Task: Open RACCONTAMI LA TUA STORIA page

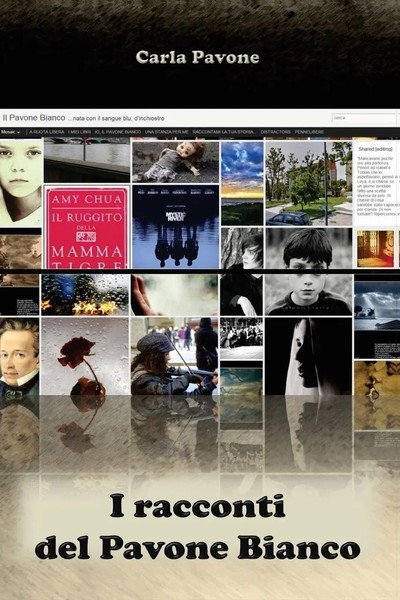Action: click(x=225, y=132)
